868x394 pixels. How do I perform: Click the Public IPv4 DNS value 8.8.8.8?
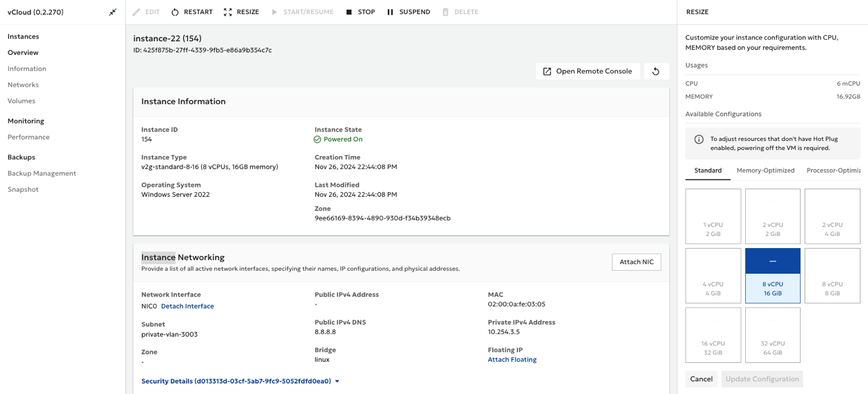click(325, 332)
